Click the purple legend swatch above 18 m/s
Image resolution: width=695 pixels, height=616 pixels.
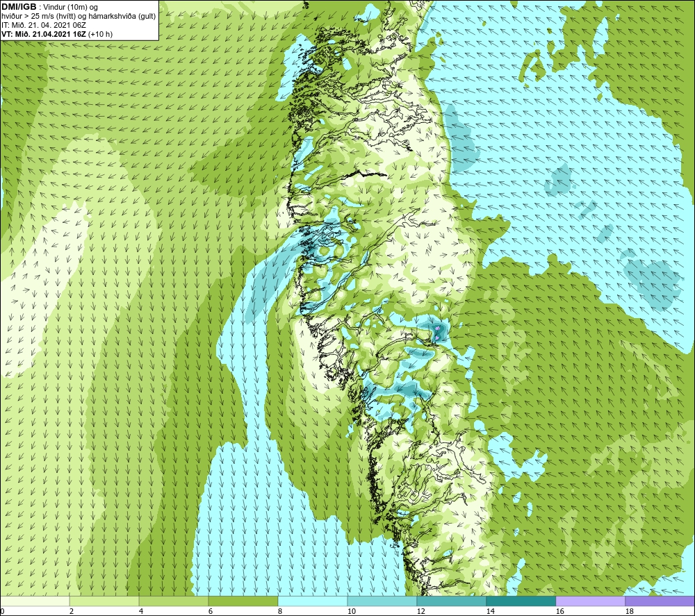pos(660,601)
